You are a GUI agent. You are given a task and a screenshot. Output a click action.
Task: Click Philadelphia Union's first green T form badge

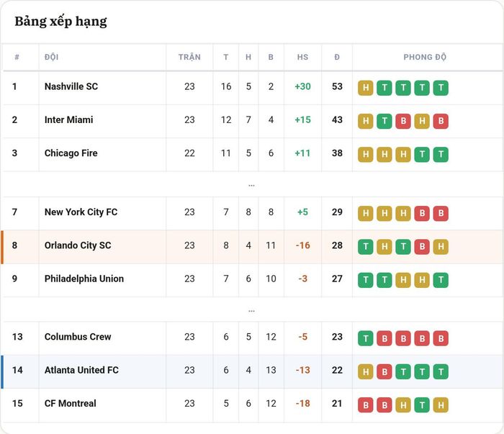tap(366, 280)
